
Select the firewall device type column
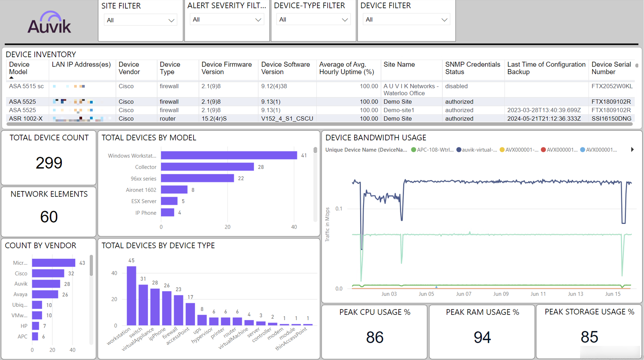(x=178, y=310)
